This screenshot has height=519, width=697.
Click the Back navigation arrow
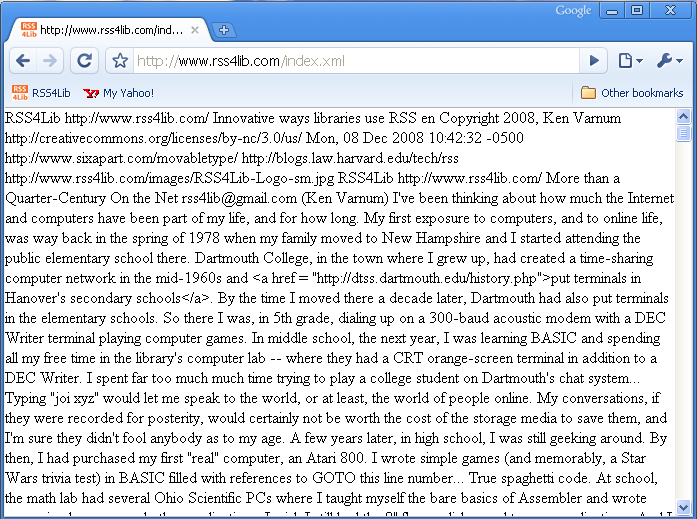point(23,60)
